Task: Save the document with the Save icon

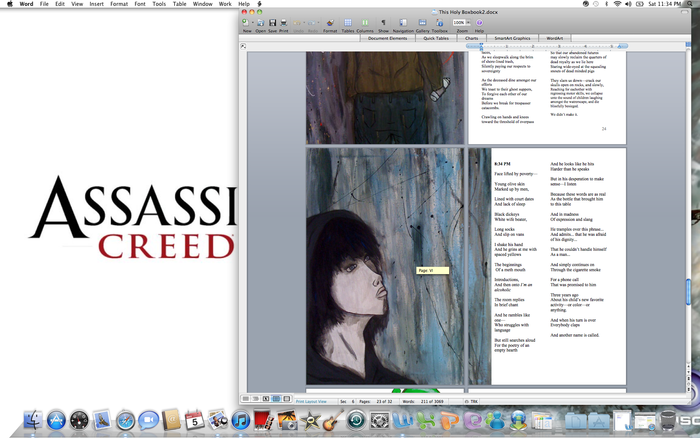Action: [x=272, y=23]
